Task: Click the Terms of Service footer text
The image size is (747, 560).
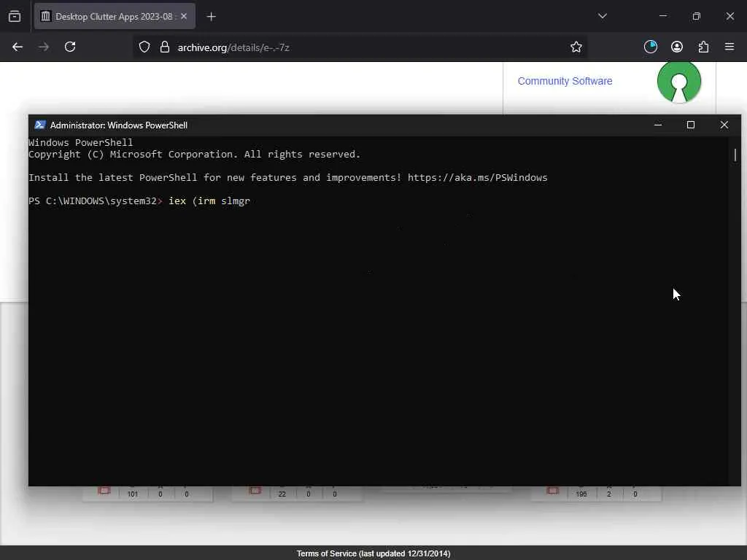Action: (373, 553)
